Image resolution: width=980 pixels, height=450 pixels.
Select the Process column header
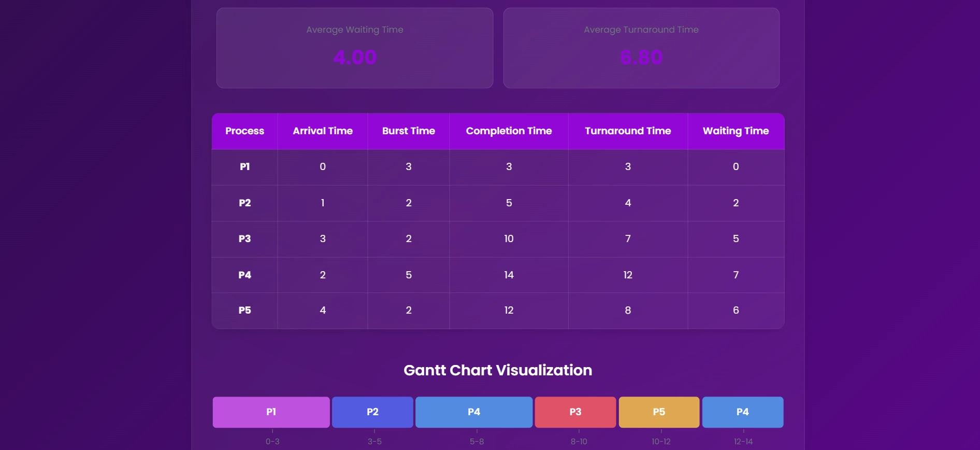point(244,131)
